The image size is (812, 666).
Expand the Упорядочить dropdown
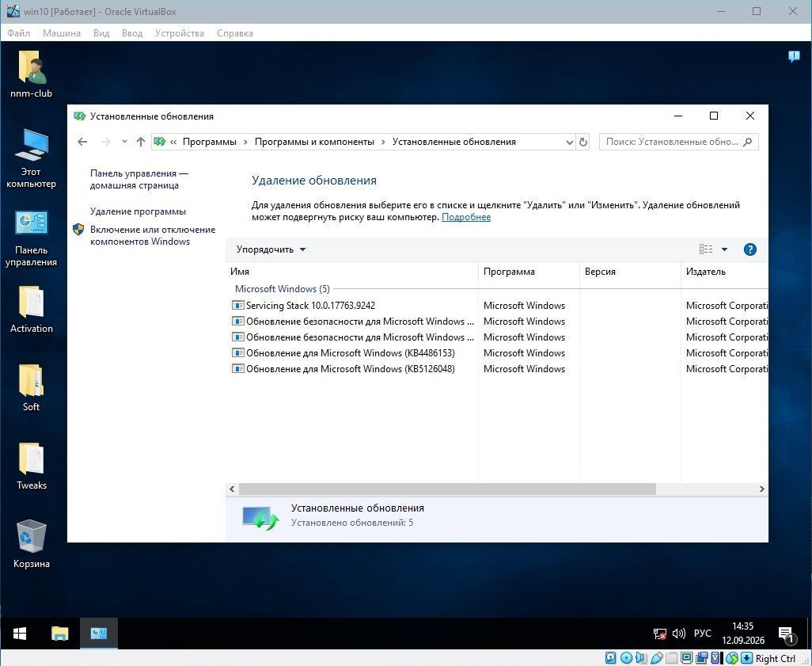[x=271, y=249]
